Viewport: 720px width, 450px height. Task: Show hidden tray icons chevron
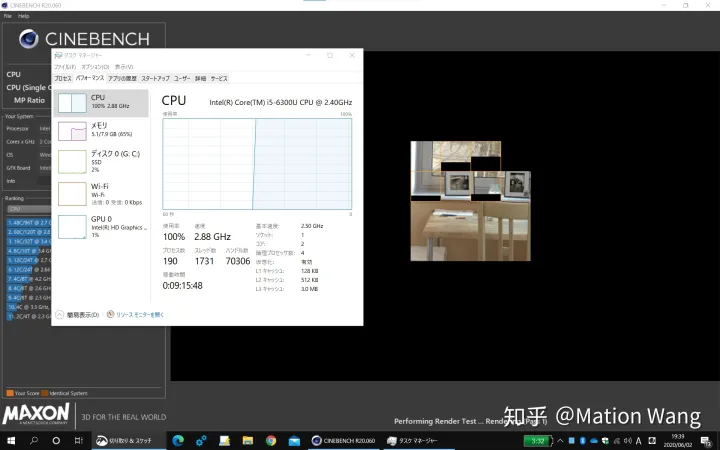pos(560,441)
